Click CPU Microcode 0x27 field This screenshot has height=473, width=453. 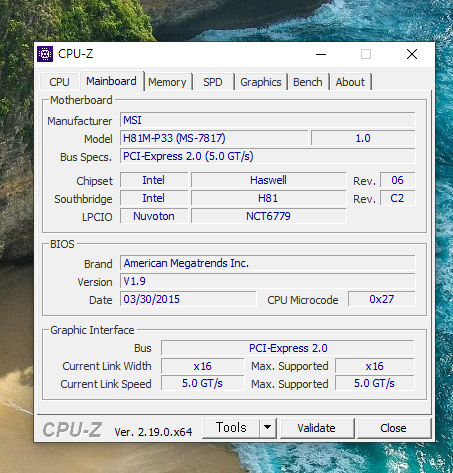pos(382,299)
